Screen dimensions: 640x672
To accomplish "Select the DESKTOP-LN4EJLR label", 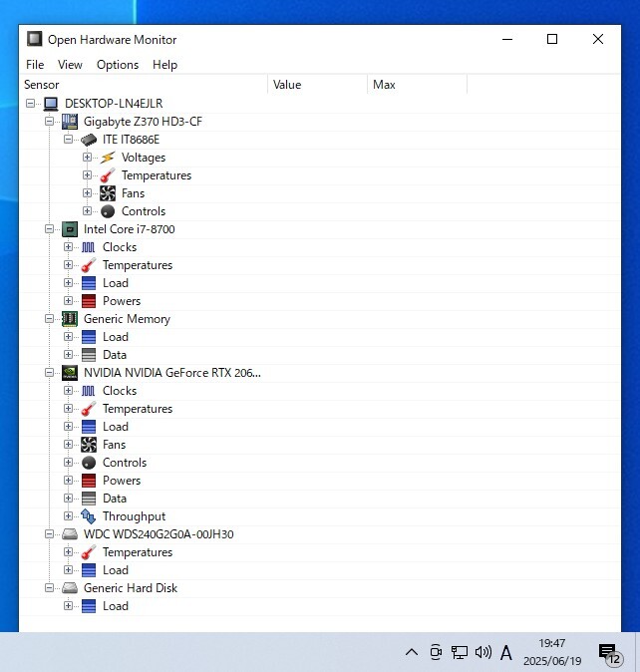I will click(114, 104).
